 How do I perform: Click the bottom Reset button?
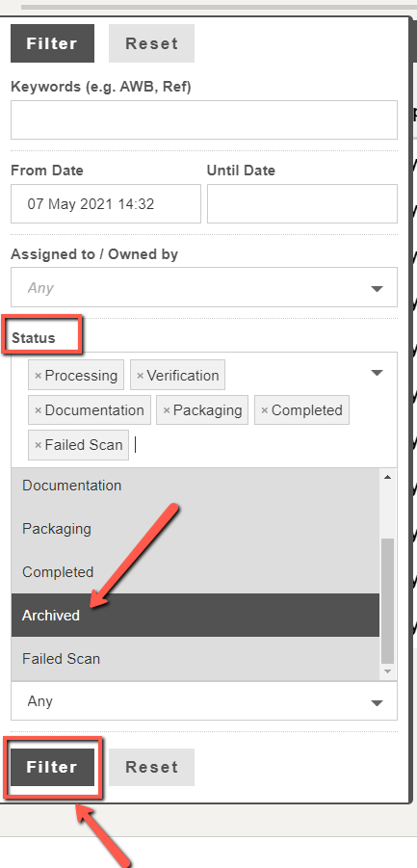[151, 767]
